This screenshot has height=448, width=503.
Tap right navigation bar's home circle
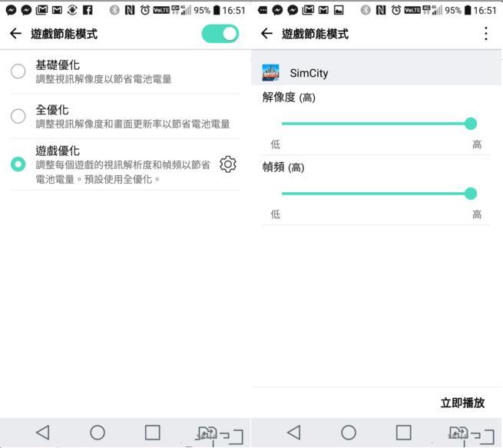(x=349, y=433)
